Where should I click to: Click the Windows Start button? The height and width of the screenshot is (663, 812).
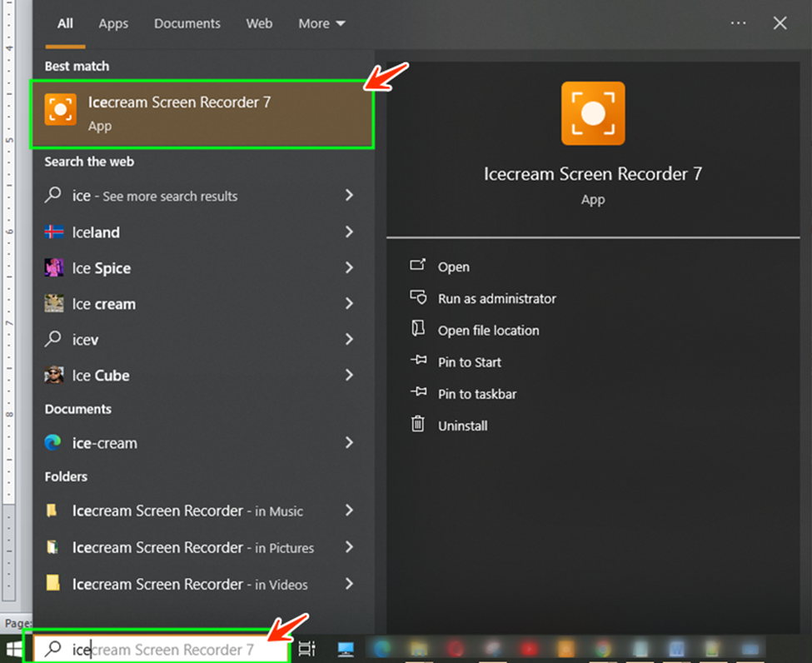pos(14,649)
